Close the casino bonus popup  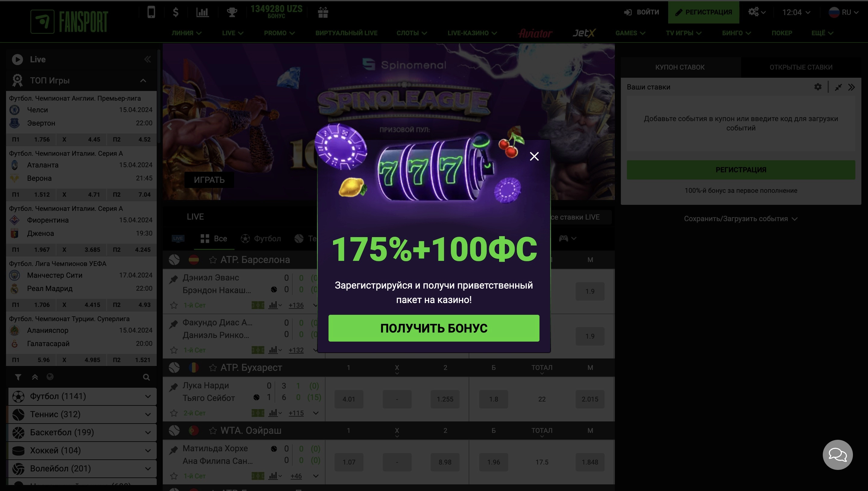pyautogui.click(x=534, y=156)
